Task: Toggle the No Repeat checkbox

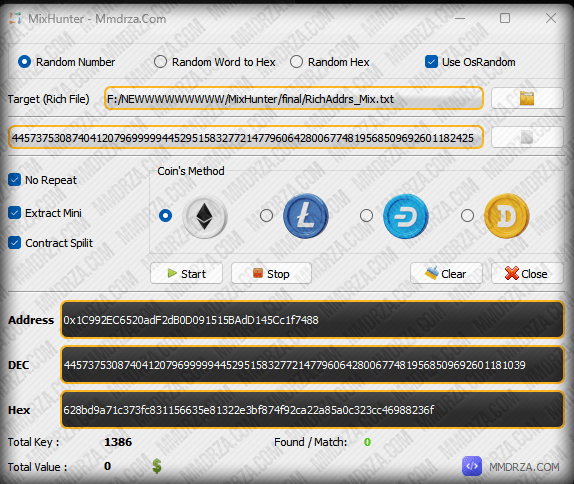Action: click(15, 180)
